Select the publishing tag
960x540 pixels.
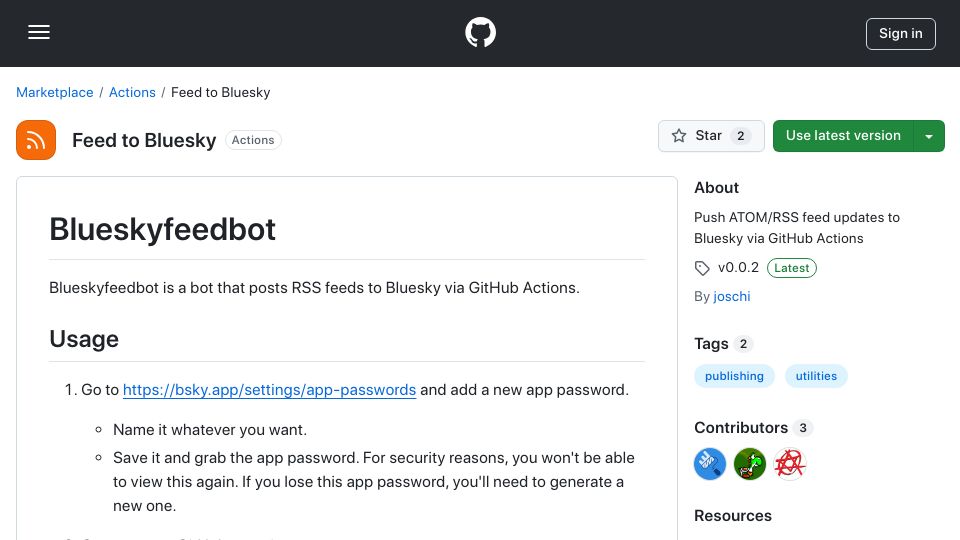click(734, 376)
